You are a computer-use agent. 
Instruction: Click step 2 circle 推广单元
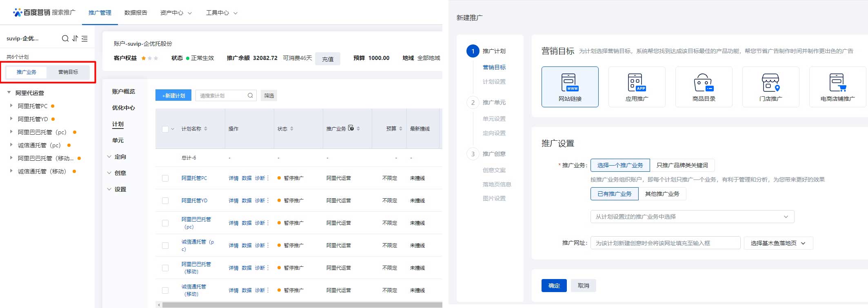point(473,102)
